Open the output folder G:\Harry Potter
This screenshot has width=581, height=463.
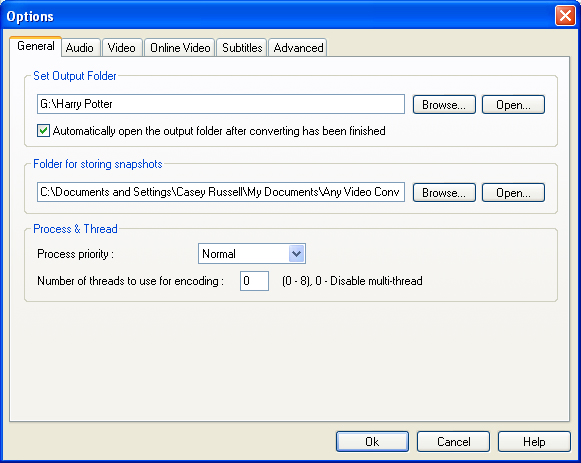(x=513, y=104)
